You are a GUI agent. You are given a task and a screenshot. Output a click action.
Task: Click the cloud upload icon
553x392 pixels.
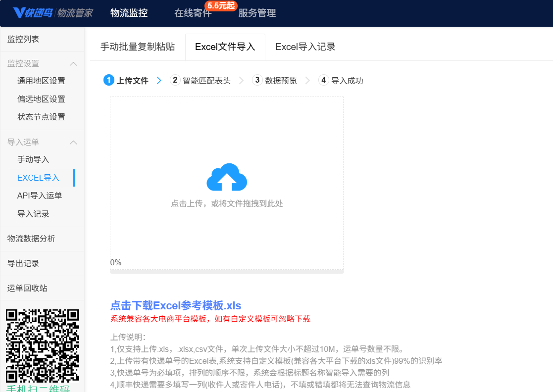[227, 177]
